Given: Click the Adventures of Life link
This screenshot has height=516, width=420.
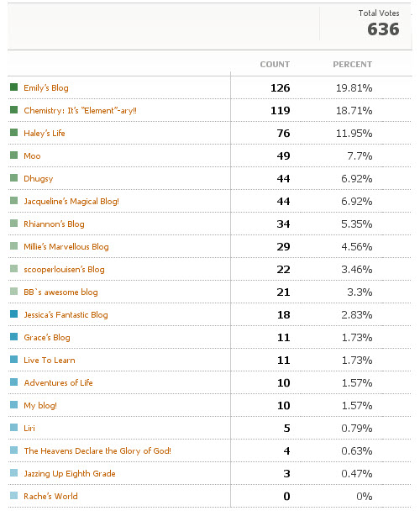Looking at the screenshot, I should [x=58, y=382].
